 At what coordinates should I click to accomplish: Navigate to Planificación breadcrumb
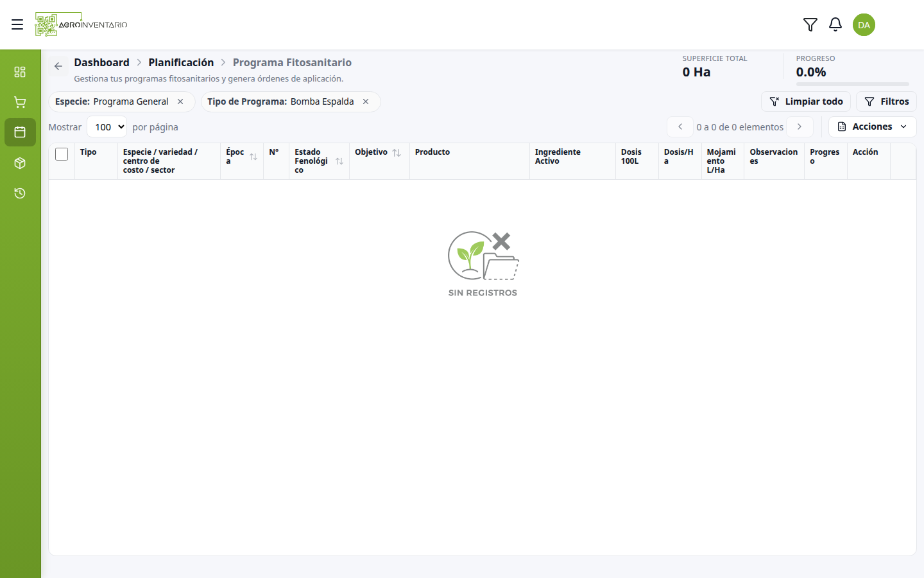point(181,62)
